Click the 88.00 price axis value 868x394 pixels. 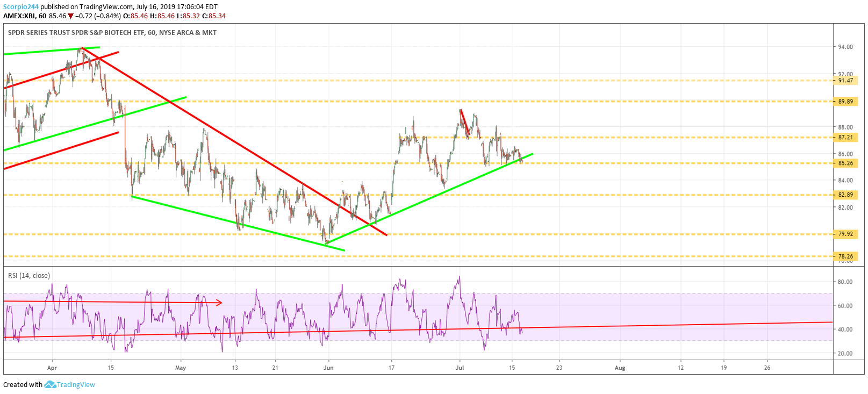845,127
